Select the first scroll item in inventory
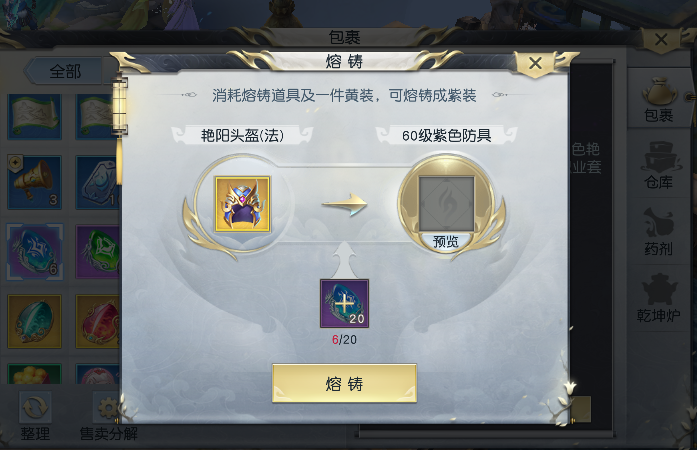 tap(35, 116)
